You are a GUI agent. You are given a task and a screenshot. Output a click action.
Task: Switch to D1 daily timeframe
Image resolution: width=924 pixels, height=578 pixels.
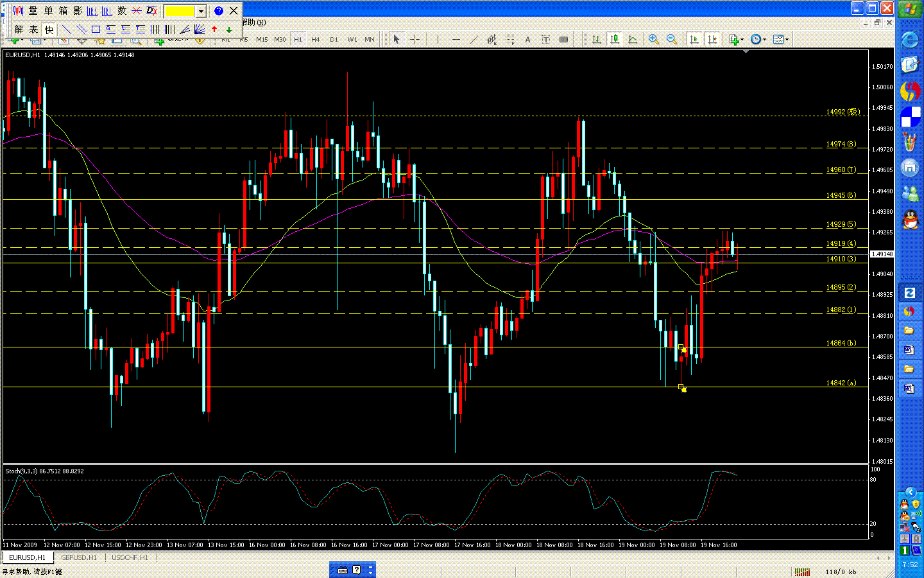point(334,40)
